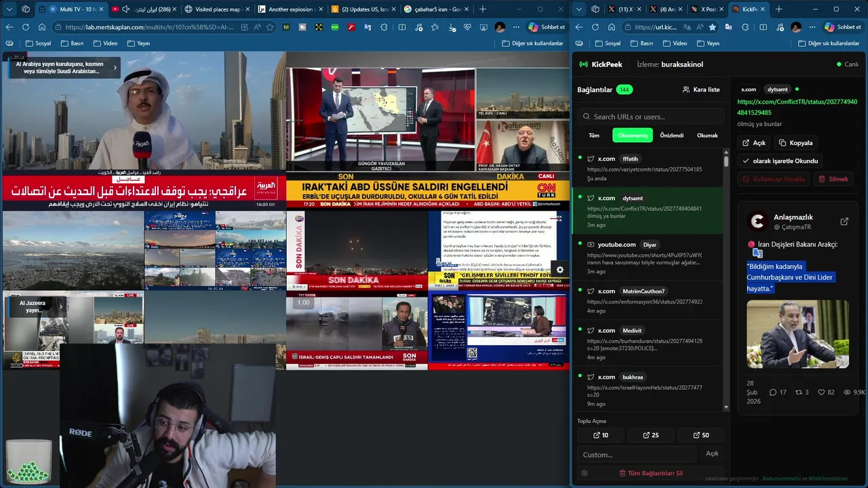
Task: Select the Okumak filter tab
Action: coord(707,136)
